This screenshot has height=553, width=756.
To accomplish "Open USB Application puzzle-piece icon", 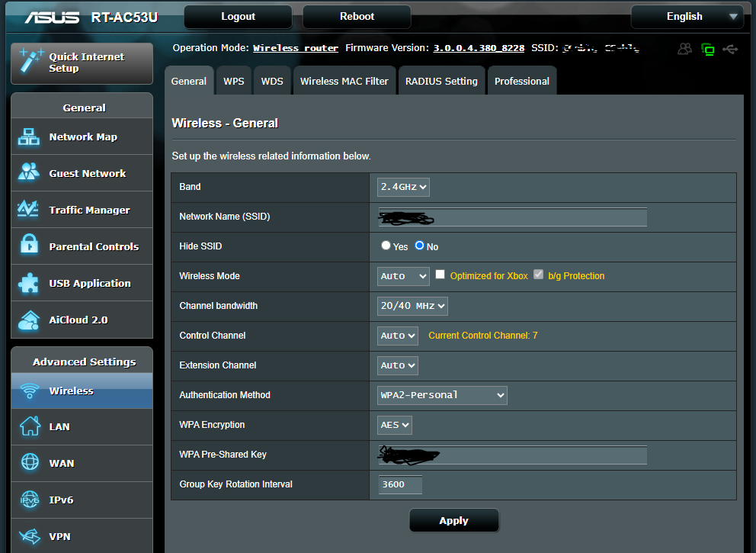I will 29,283.
